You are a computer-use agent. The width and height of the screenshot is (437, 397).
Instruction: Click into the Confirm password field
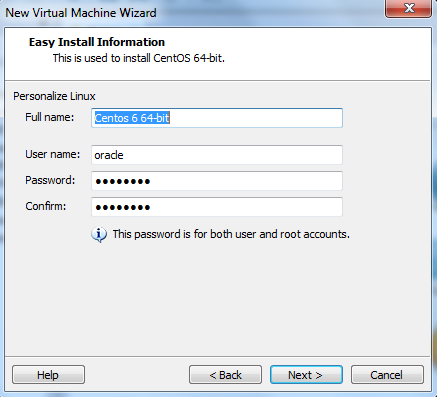pos(217,207)
